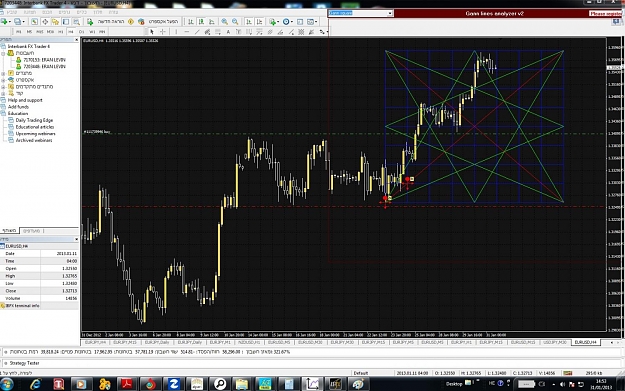Viewport: 625px width, 391px height.
Task: Open Add funds in Navigator
Action: 18,107
